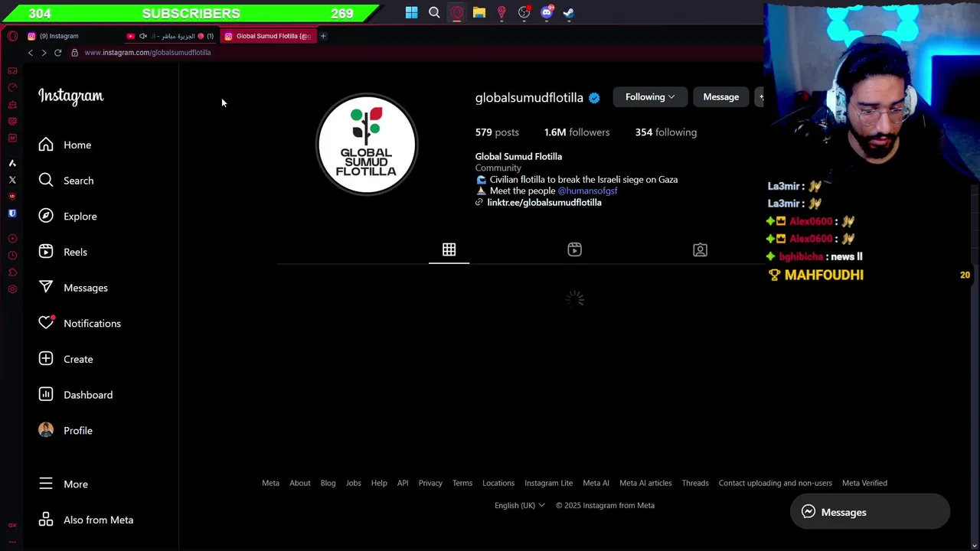Open linktr.ee/globalsumudflotilla link
This screenshot has width=980, height=551.
[544, 203]
